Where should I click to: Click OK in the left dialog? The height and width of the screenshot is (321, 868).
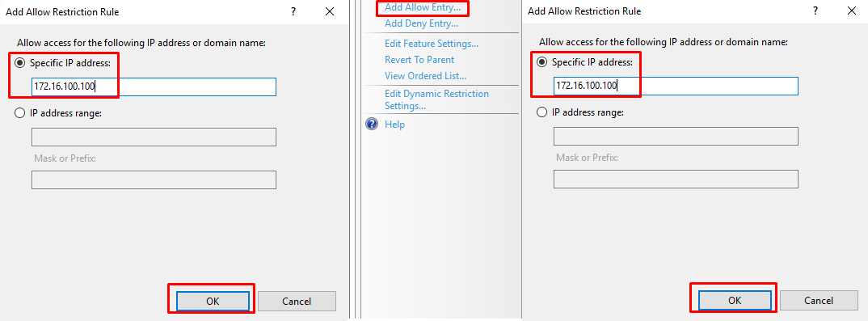pos(213,301)
